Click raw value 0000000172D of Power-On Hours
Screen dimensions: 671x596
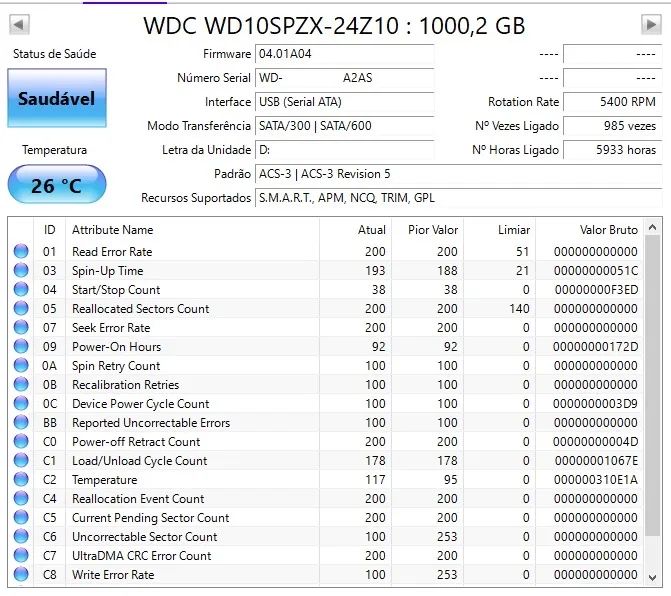click(595, 347)
